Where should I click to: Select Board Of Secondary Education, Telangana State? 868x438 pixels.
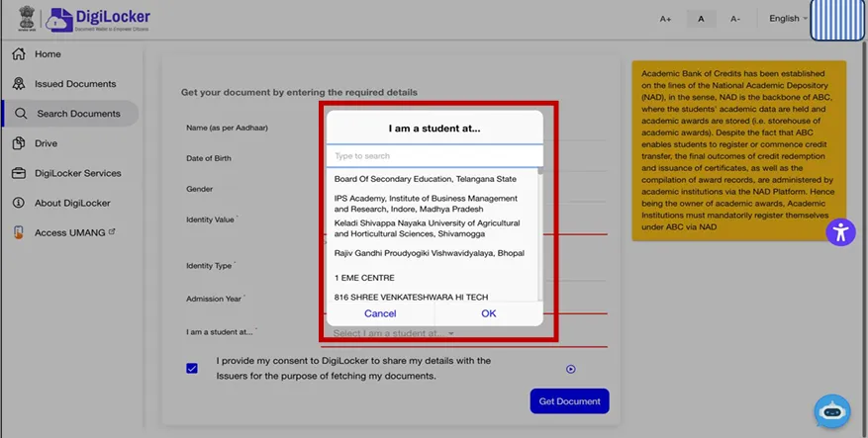425,179
